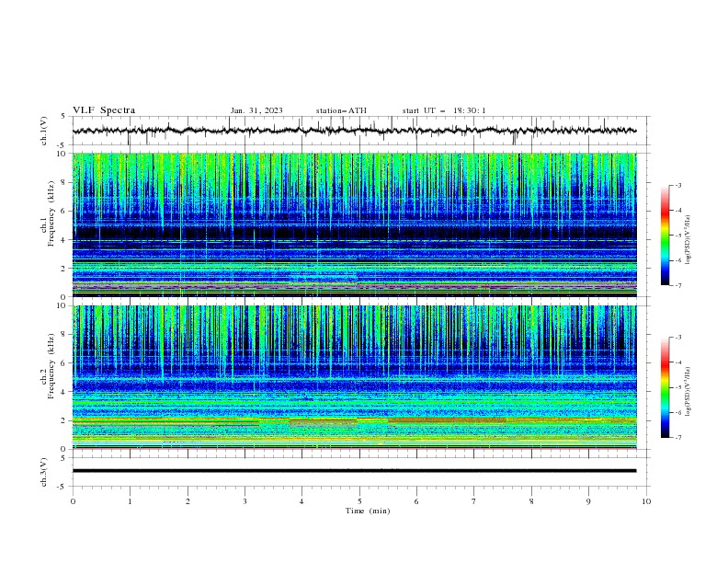Click the '2' kHz tick on ch.2 spectrogram
The height and width of the screenshot is (563, 728).
point(64,420)
